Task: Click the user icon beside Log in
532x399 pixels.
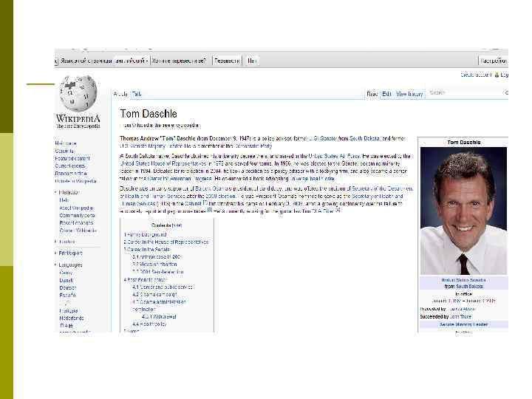Action: tap(497, 75)
